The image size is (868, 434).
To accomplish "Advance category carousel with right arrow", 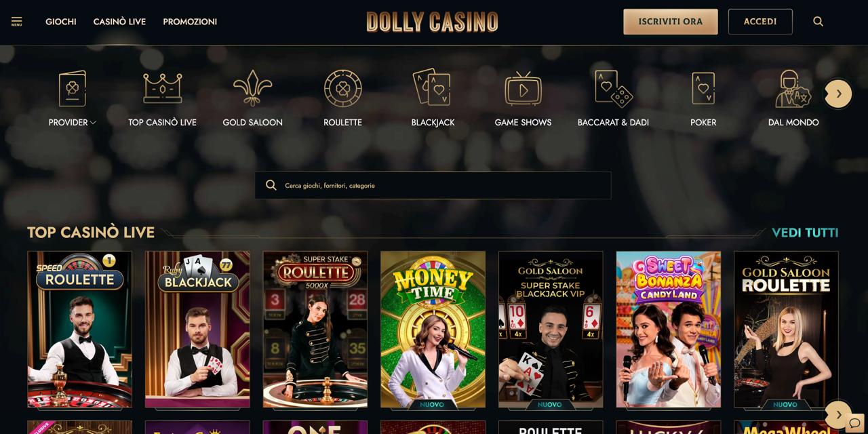I will pos(838,94).
